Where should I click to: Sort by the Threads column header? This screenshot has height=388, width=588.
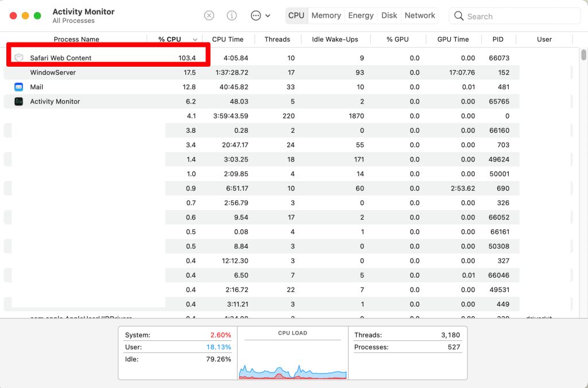point(277,40)
